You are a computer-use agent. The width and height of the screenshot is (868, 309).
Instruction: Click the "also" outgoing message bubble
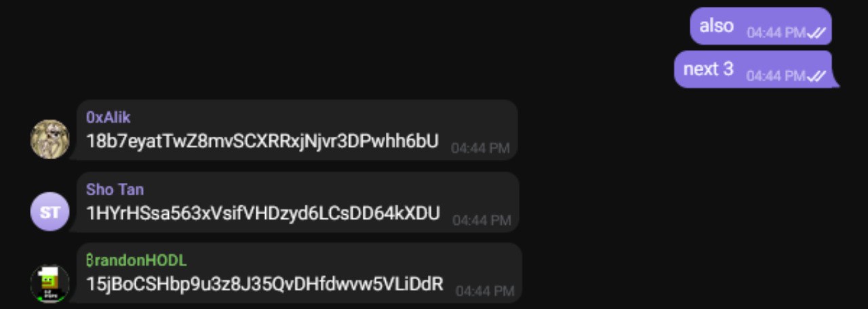(761, 26)
